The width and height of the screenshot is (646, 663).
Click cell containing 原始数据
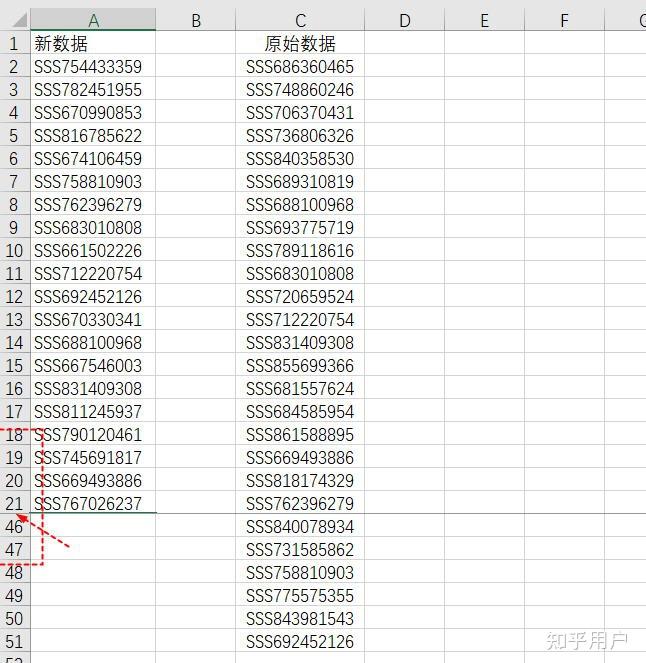[x=300, y=44]
